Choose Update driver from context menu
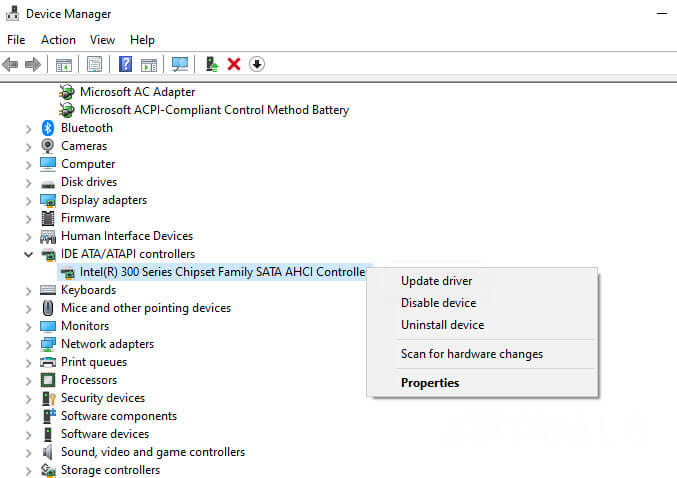677x478 pixels. tap(436, 281)
